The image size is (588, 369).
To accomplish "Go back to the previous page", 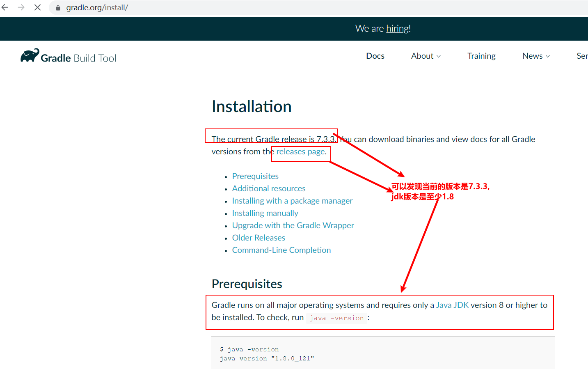I will 5,7.
